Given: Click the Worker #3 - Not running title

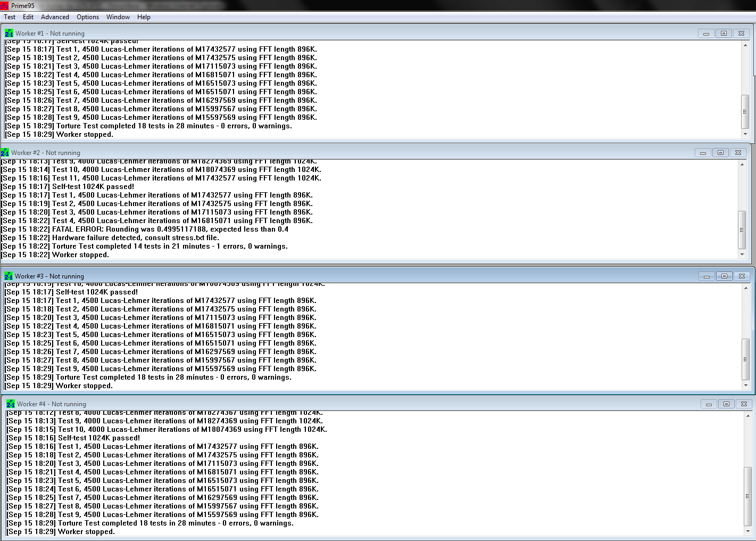Looking at the screenshot, I should 49,276.
